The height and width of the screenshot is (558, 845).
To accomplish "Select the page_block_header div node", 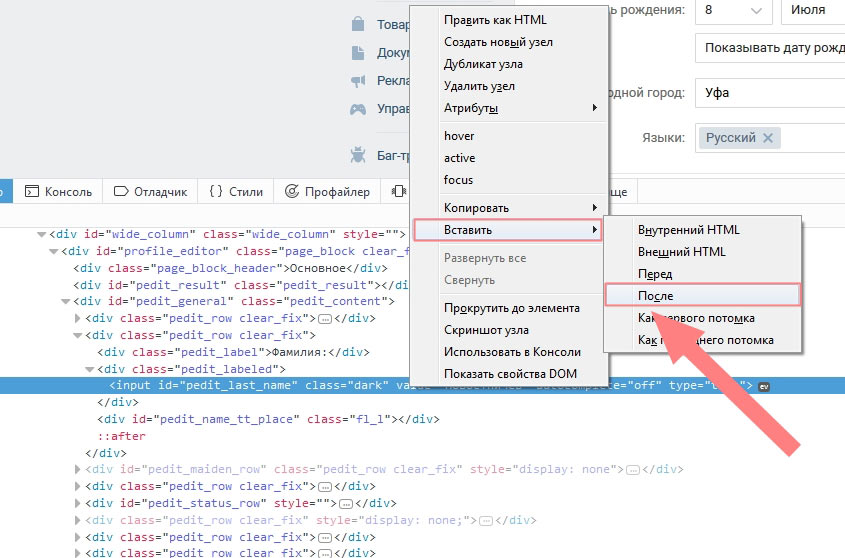I will point(230,268).
